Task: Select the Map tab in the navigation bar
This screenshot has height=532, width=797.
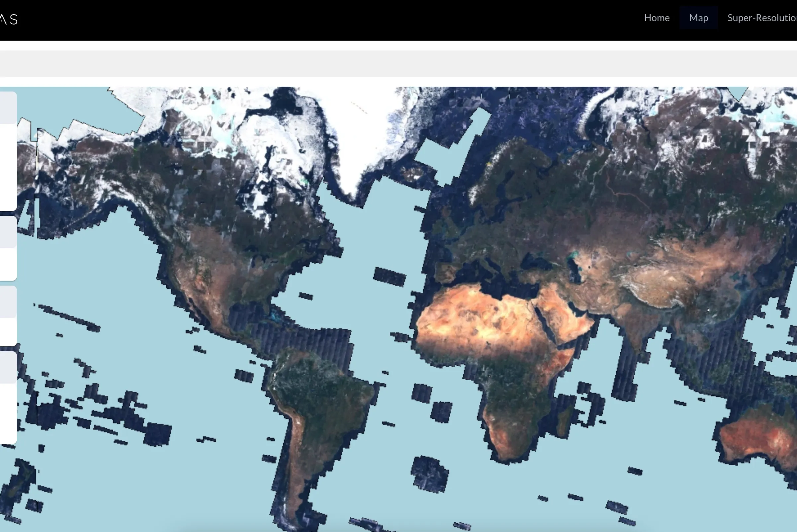Action: point(699,18)
